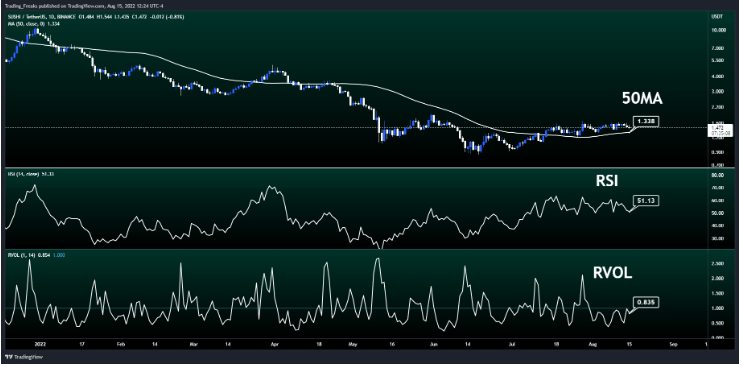Click the 30.00 level on RSI axis

pyautogui.click(x=716, y=239)
